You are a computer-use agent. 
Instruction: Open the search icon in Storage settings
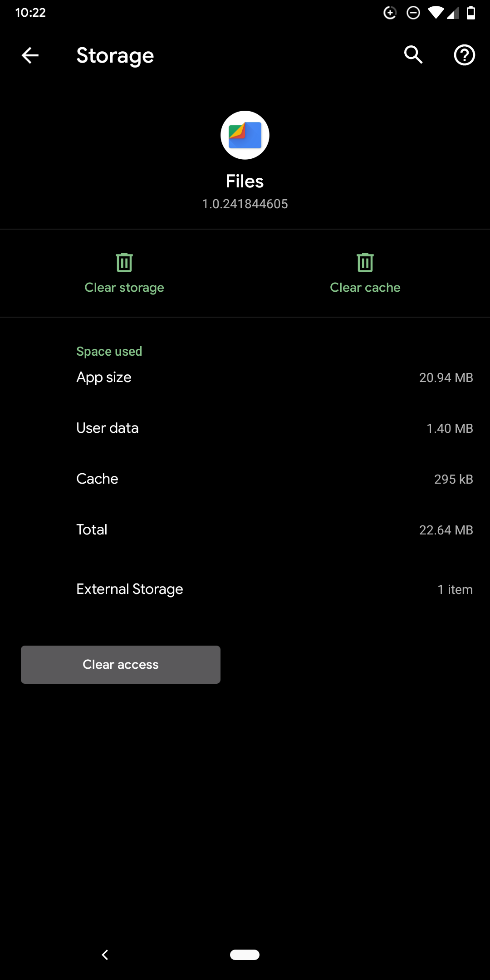point(413,55)
